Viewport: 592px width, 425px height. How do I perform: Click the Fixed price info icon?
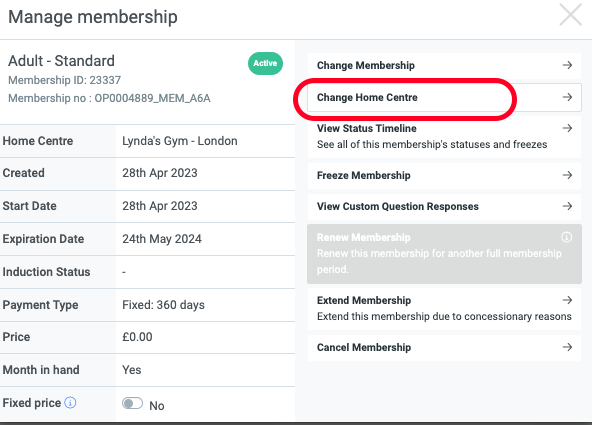click(70, 403)
